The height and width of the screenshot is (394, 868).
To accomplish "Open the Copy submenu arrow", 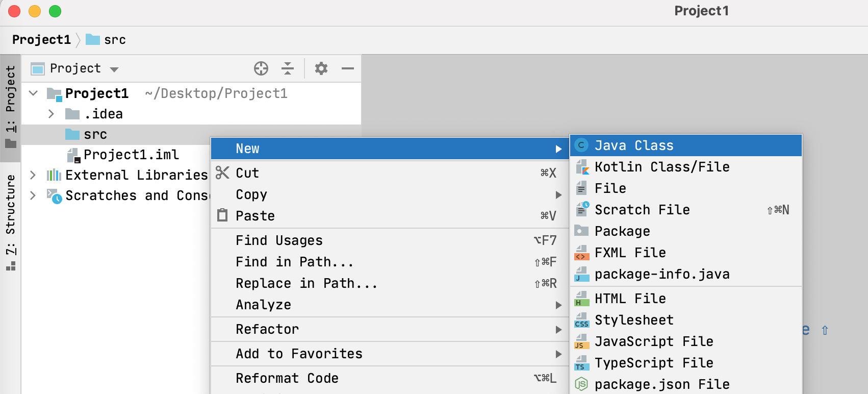I will [x=558, y=195].
